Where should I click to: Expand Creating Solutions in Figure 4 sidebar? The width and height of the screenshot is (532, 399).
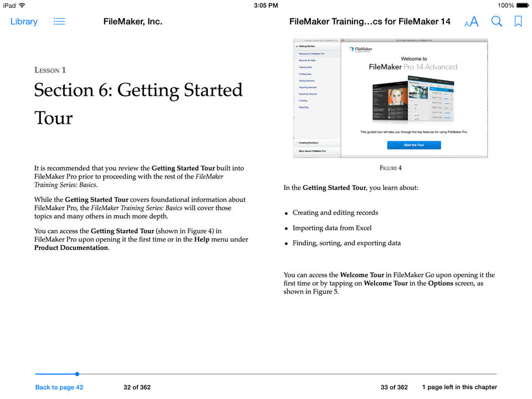[309, 143]
